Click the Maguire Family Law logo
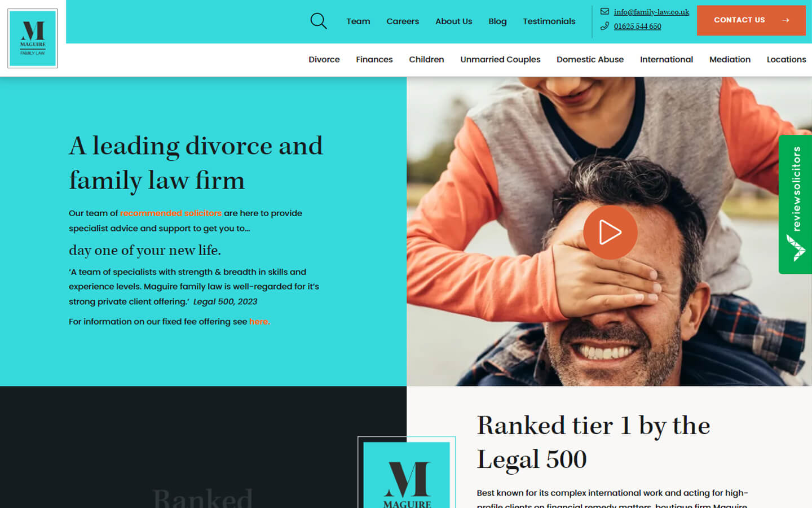The width and height of the screenshot is (812, 508). [x=33, y=38]
